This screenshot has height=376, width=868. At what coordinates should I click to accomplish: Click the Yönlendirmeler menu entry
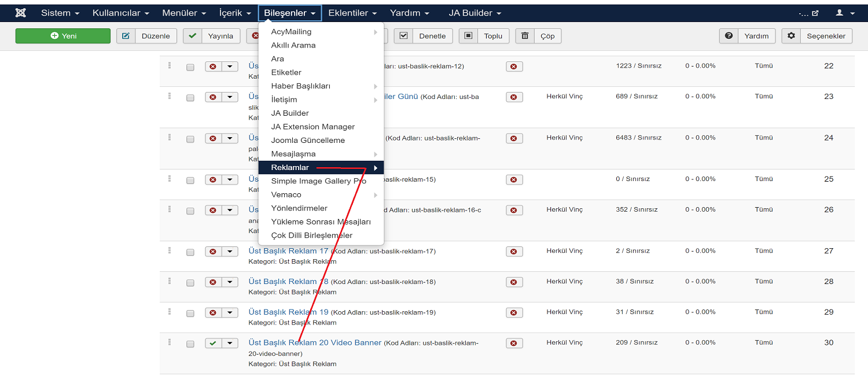click(x=299, y=208)
